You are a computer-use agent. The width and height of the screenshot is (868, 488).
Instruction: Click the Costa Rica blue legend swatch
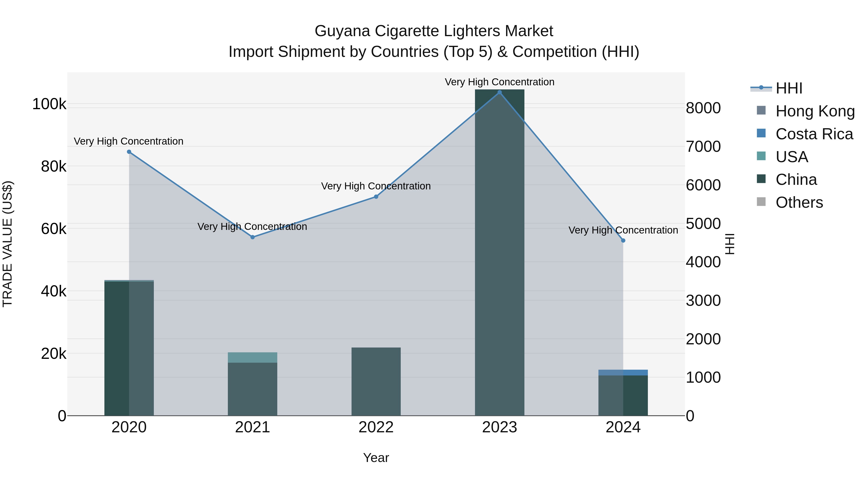click(x=761, y=133)
